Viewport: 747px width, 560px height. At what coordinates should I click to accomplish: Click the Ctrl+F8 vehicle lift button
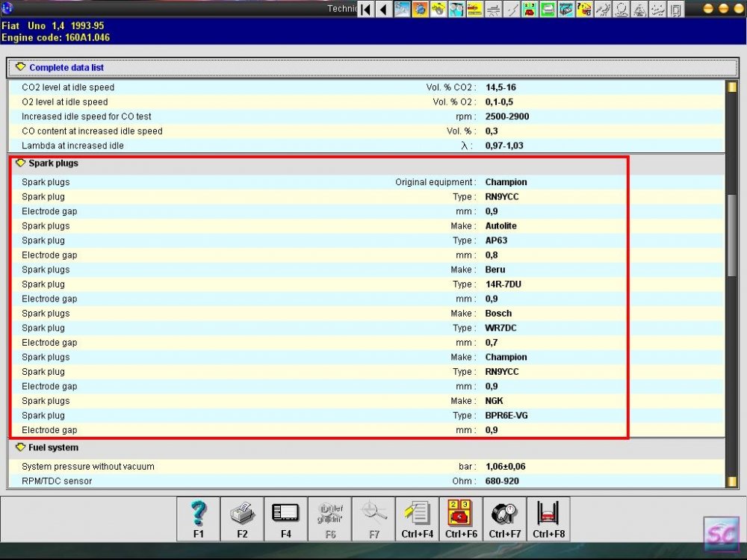(x=549, y=519)
